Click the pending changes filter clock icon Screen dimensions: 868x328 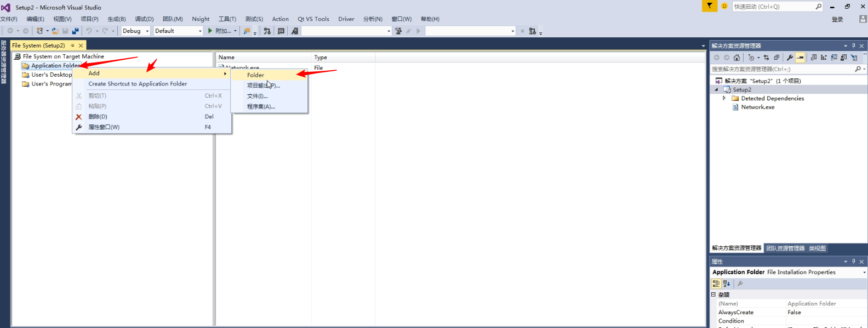751,58
